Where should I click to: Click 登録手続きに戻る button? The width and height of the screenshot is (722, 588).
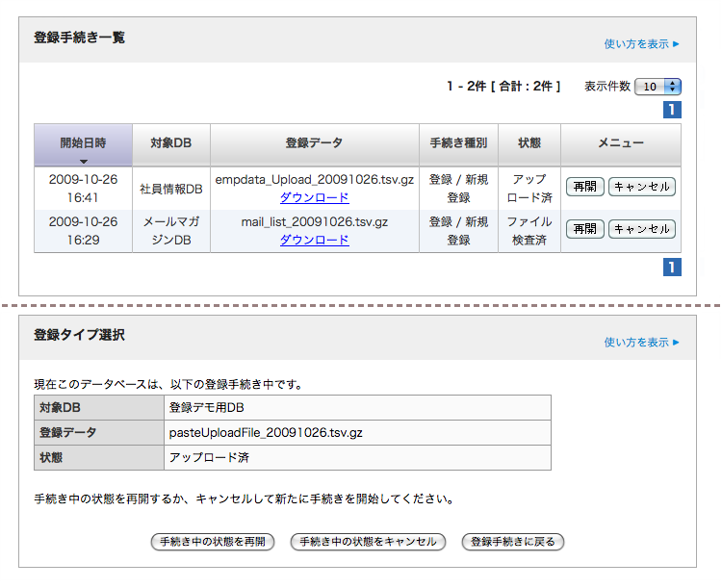512,542
